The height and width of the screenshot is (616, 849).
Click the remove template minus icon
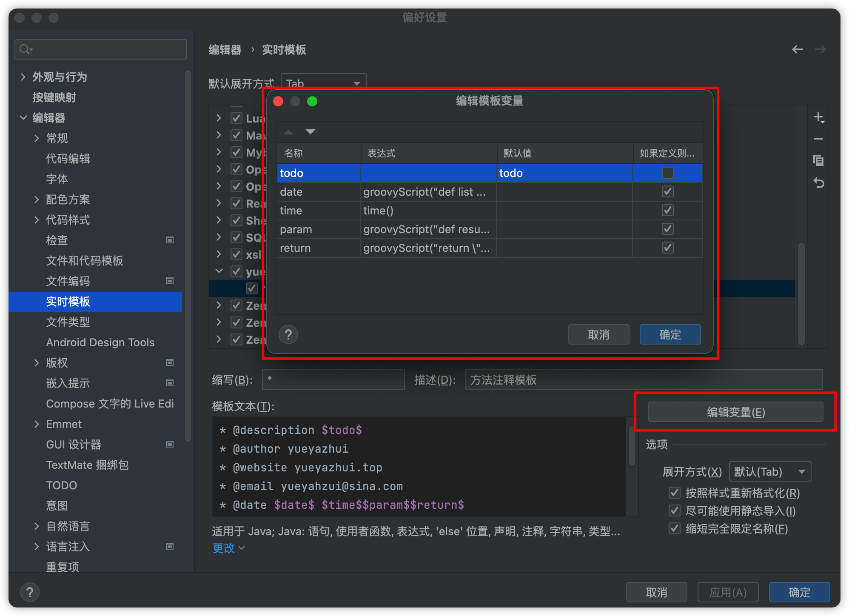[818, 139]
